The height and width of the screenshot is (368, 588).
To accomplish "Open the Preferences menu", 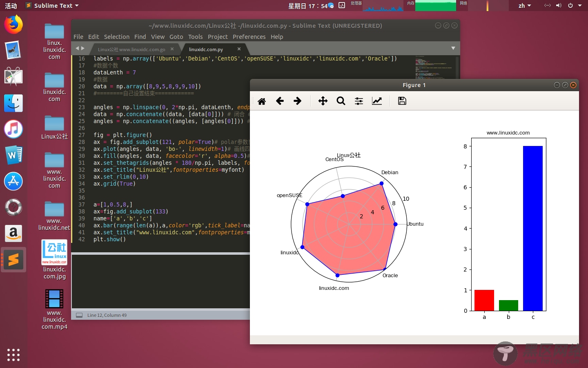I will coord(249,37).
